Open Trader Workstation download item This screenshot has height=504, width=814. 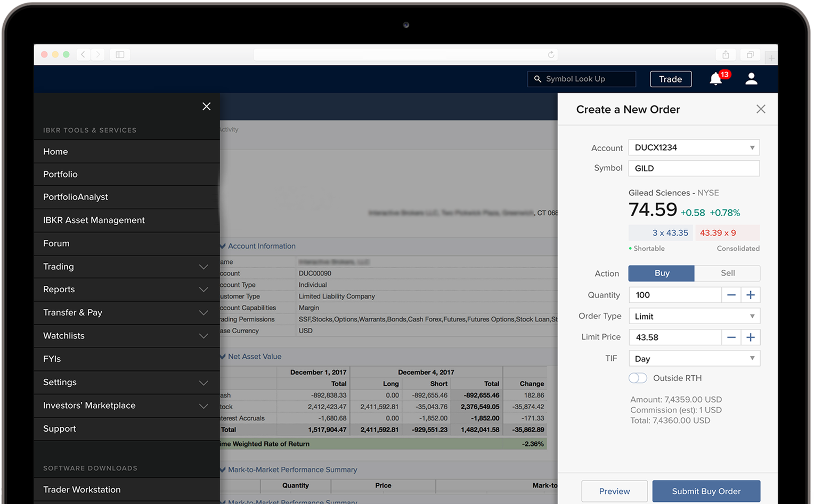(x=127, y=490)
